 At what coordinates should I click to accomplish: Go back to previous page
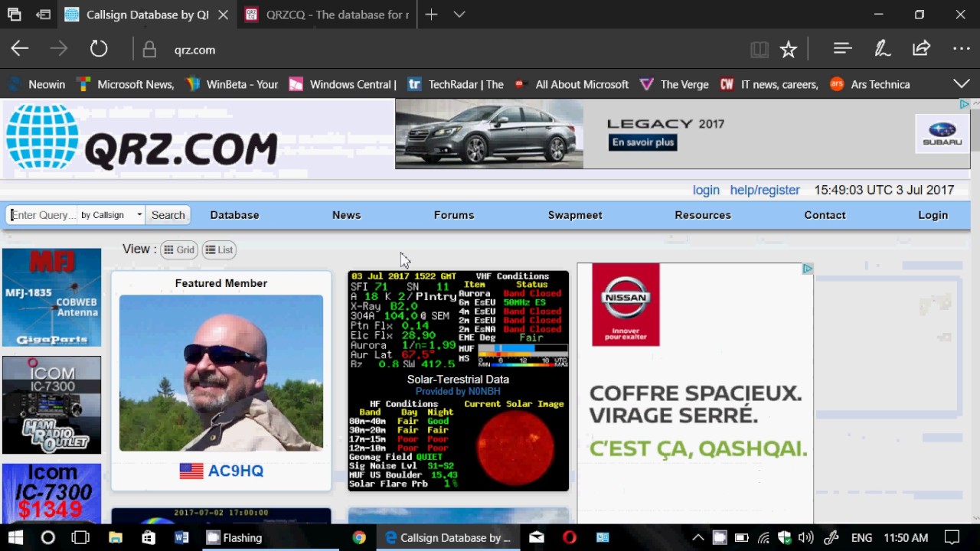click(x=20, y=50)
